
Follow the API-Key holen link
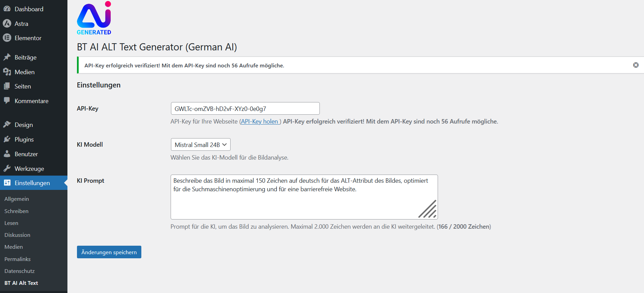pyautogui.click(x=260, y=121)
